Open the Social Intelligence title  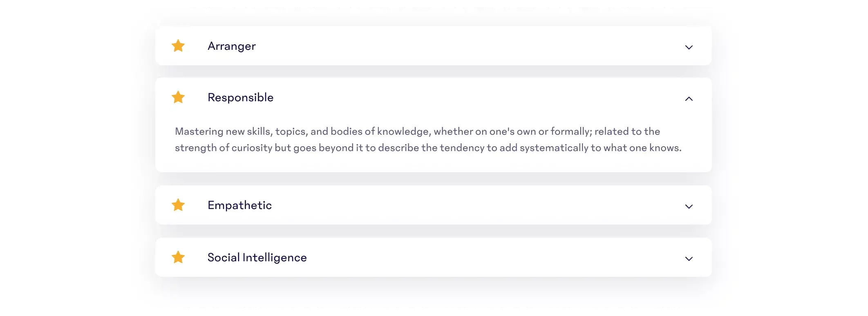[257, 258]
